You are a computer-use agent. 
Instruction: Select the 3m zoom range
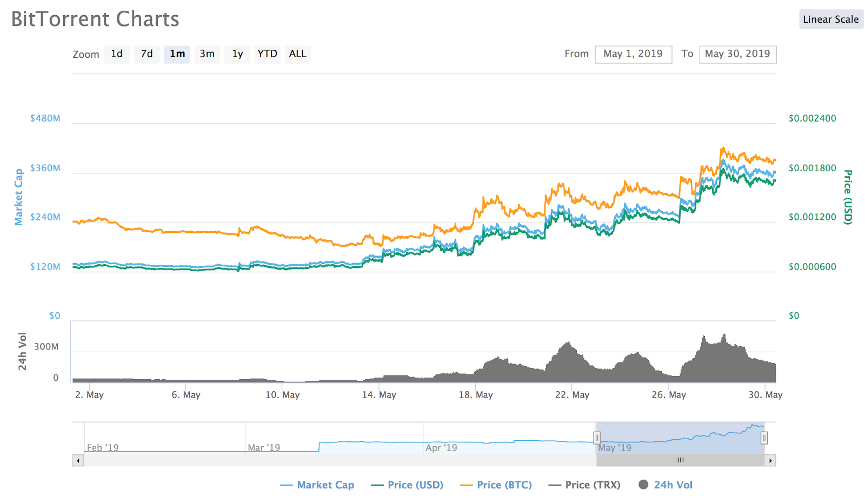pyautogui.click(x=207, y=54)
